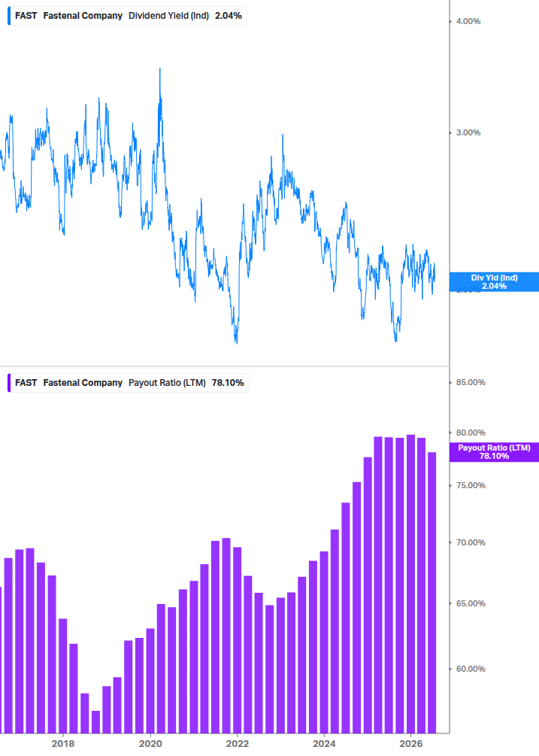This screenshot has width=539, height=756.
Task: Click the 2022 label on the time axis
Action: pyautogui.click(x=238, y=743)
